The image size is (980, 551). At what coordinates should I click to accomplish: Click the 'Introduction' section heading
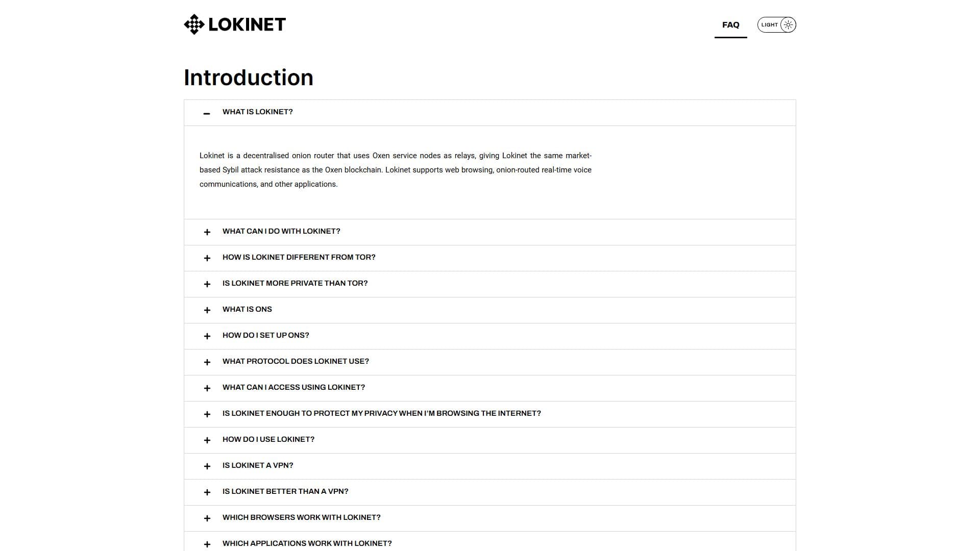249,78
